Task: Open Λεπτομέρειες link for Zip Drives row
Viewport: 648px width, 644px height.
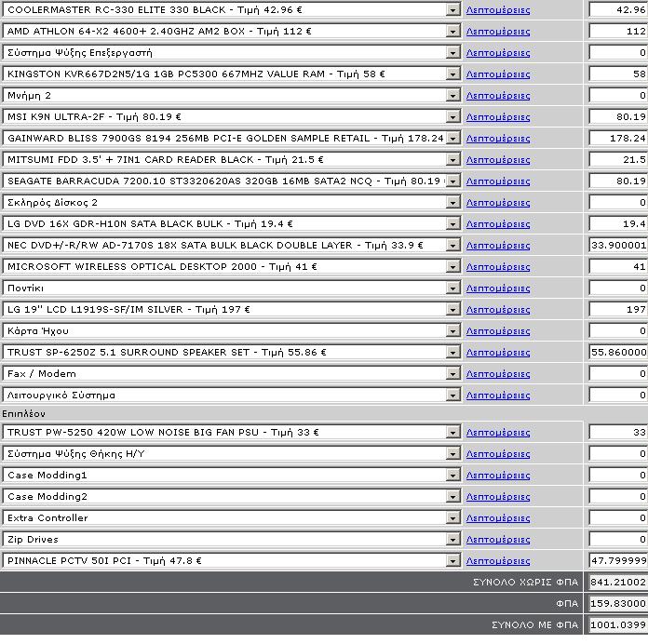Action: (x=498, y=540)
